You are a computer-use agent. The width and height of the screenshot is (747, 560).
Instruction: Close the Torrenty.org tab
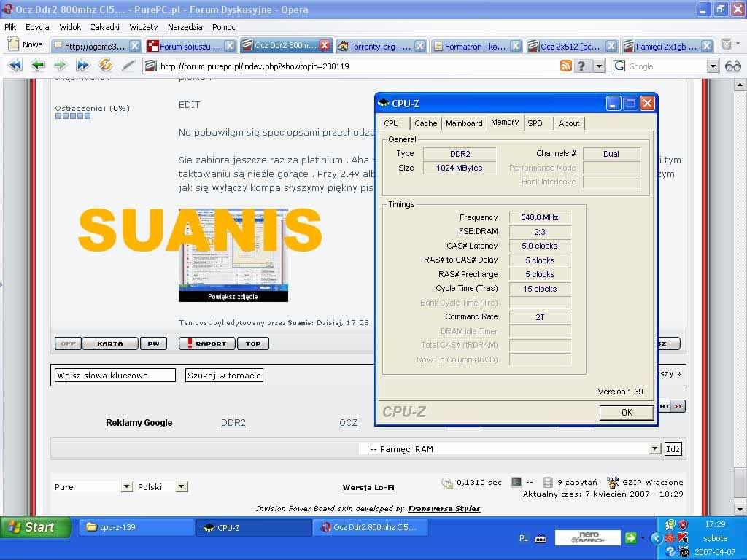click(x=419, y=46)
